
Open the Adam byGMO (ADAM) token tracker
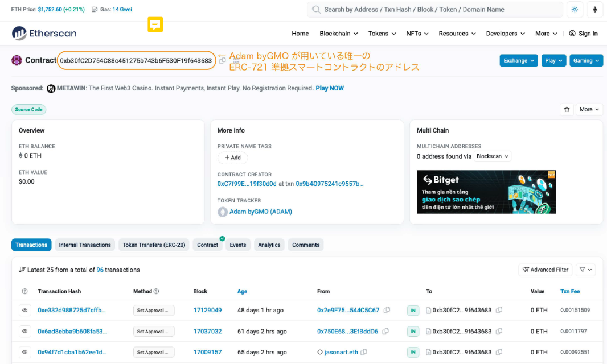pyautogui.click(x=261, y=212)
